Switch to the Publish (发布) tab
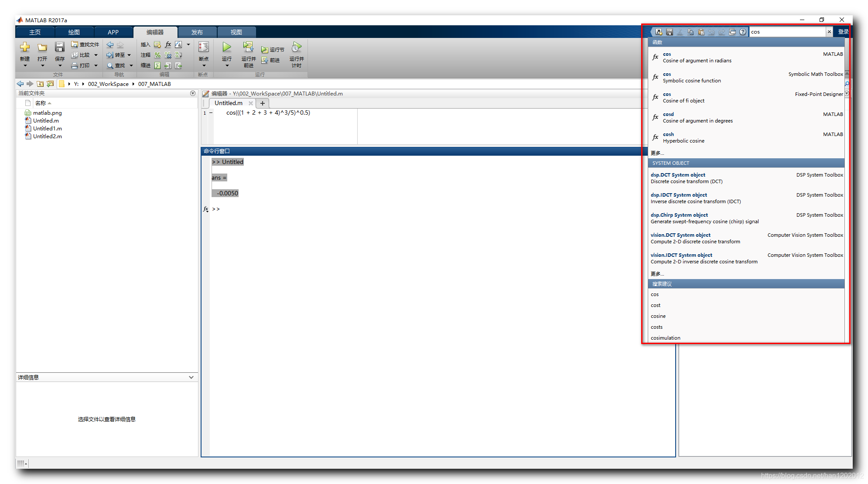This screenshot has width=868, height=484. pos(197,32)
